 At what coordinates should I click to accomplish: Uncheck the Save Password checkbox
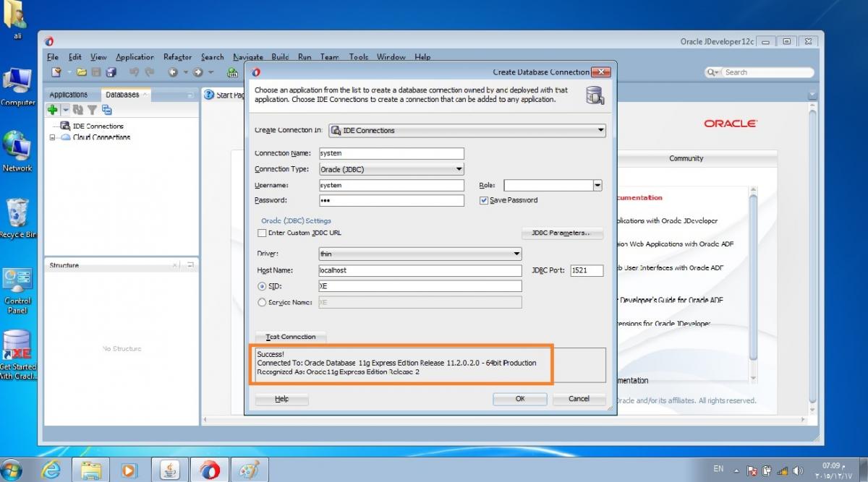484,200
